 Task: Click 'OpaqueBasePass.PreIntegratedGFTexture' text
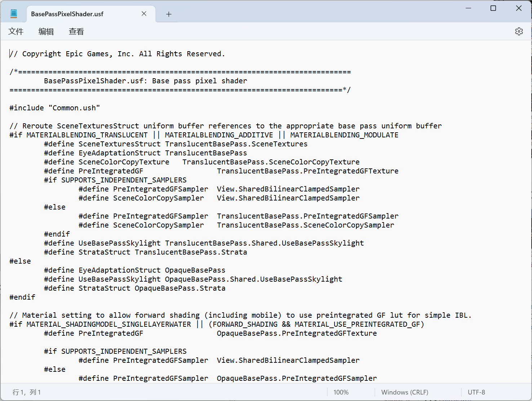[297, 333]
